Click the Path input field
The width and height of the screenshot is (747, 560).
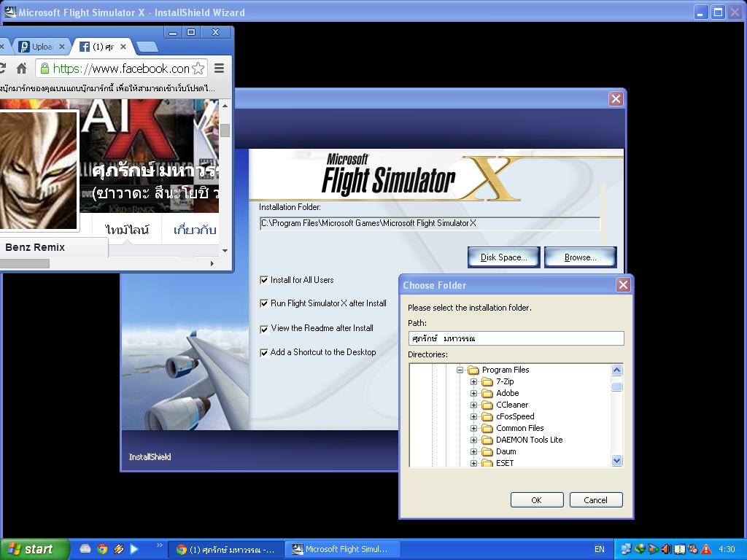click(x=516, y=338)
